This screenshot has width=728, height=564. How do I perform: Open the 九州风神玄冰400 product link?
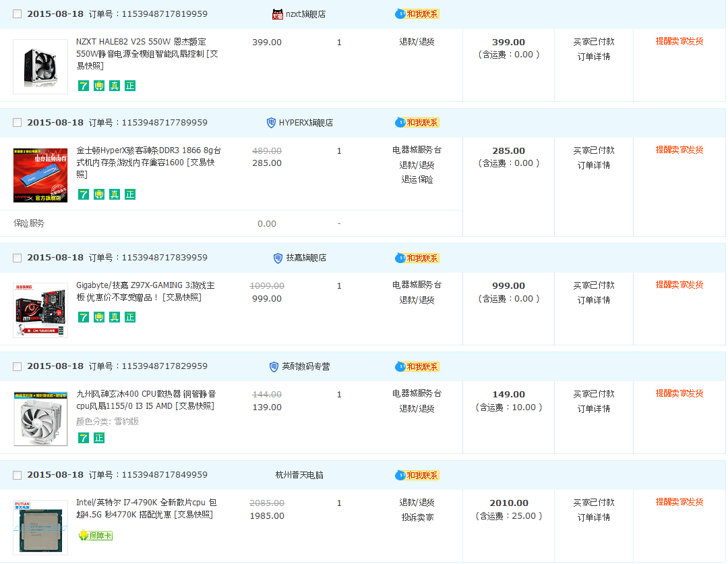pyautogui.click(x=146, y=400)
